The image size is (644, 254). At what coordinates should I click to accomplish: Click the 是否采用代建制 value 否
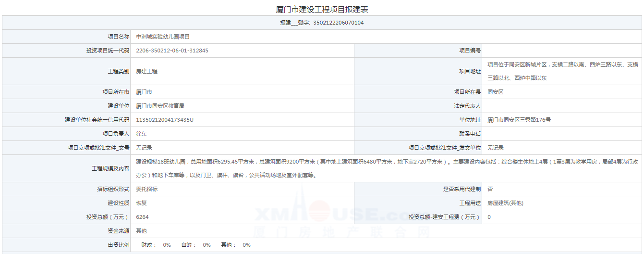click(490, 189)
